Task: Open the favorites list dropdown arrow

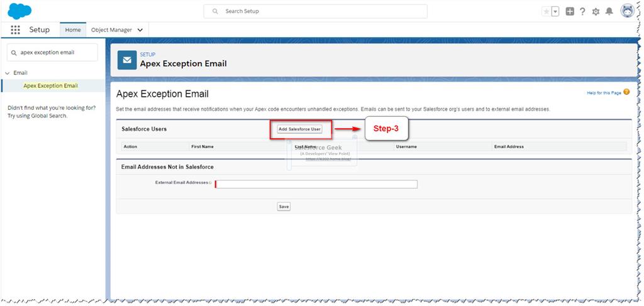Action: pos(555,11)
